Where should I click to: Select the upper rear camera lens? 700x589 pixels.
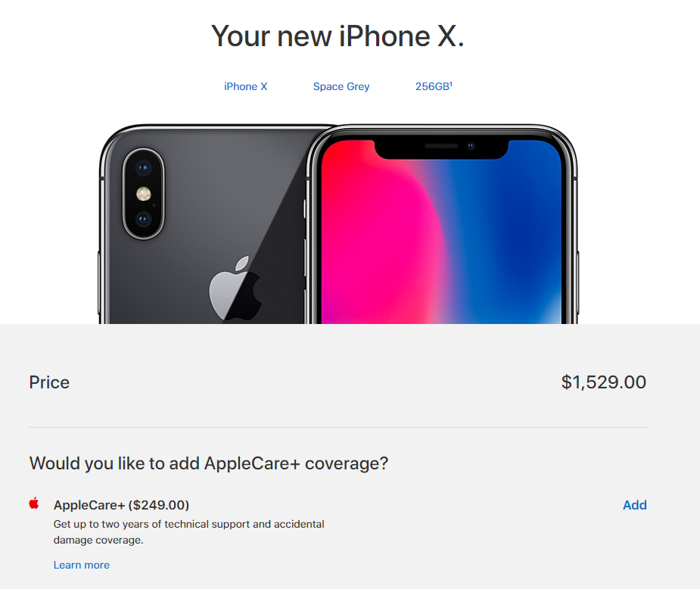[143, 168]
